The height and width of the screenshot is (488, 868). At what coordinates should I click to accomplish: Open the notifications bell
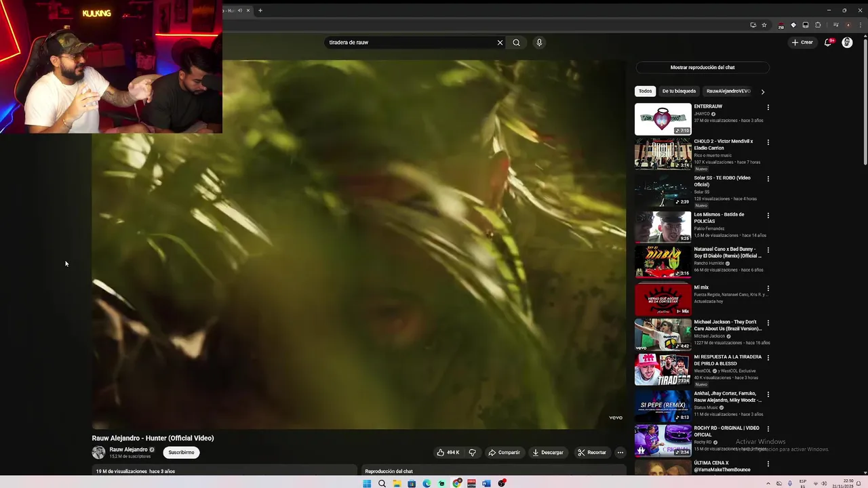828,42
